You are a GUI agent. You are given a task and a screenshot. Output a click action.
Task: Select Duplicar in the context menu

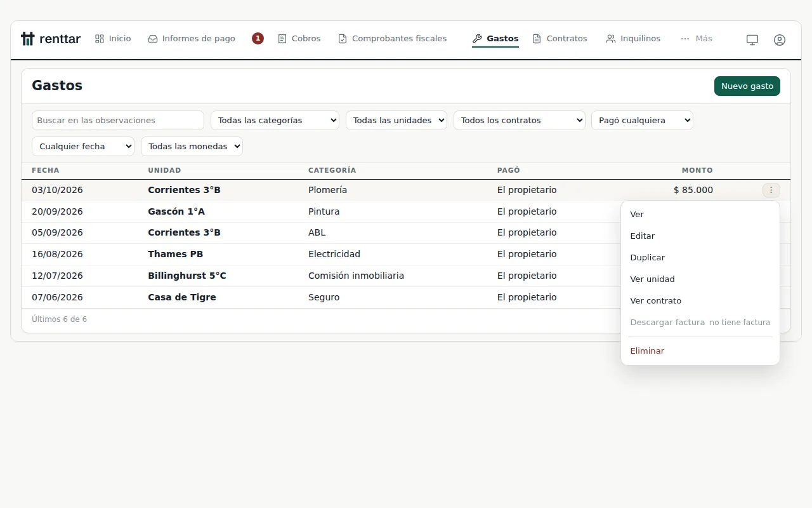point(700,258)
